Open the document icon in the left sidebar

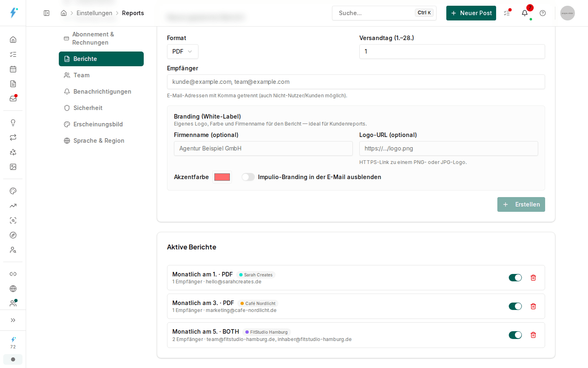point(13,84)
